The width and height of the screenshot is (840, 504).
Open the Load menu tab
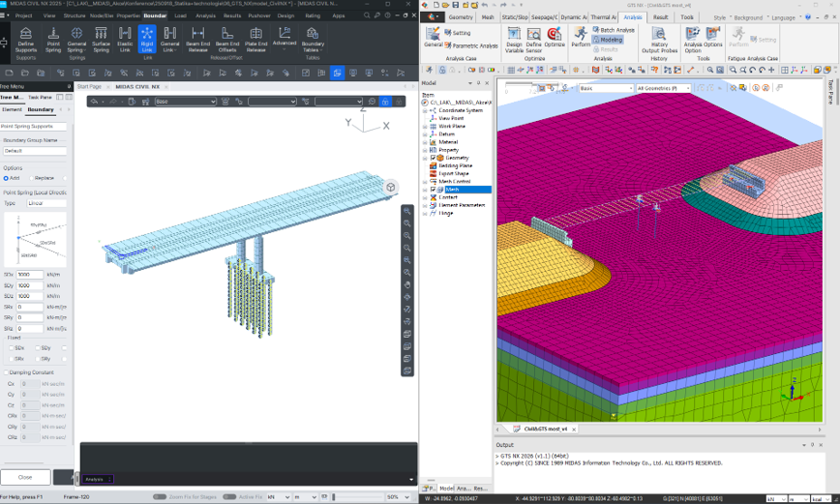(x=180, y=16)
